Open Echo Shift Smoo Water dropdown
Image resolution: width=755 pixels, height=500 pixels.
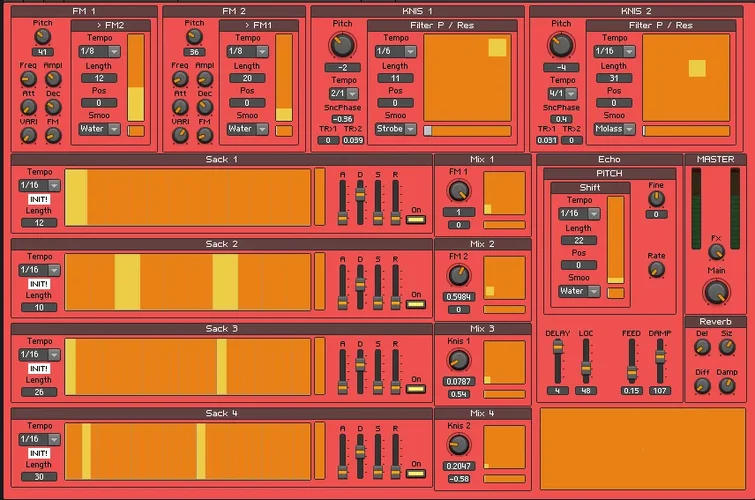(x=579, y=291)
